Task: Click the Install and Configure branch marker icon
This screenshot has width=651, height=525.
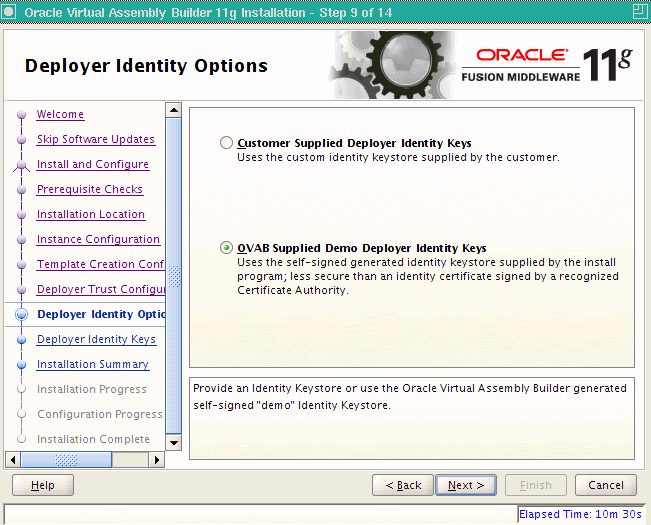Action: pyautogui.click(x=22, y=165)
